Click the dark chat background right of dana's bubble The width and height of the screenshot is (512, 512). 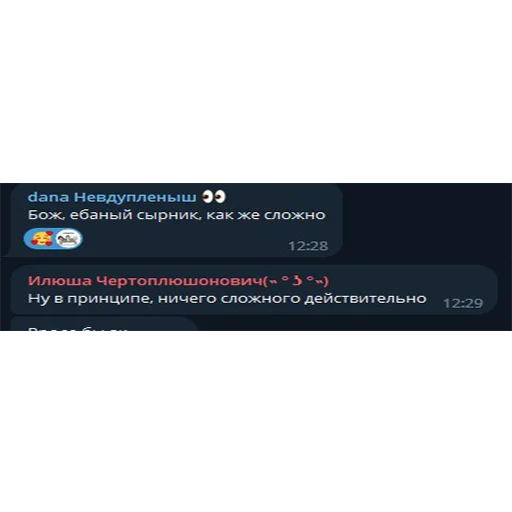coord(427,220)
